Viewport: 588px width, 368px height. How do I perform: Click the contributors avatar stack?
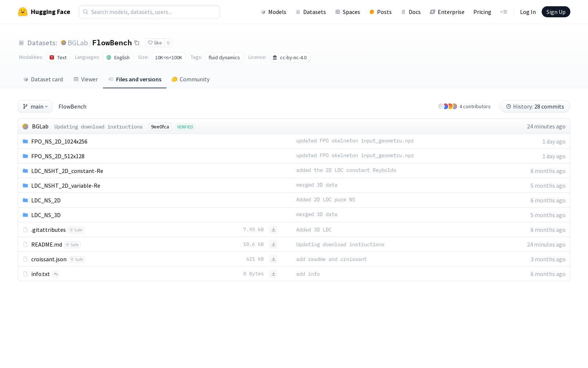pos(447,106)
